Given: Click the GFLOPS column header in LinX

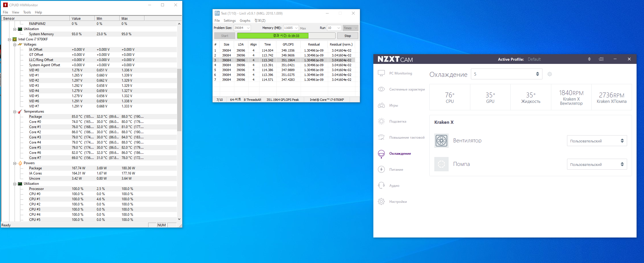Looking at the screenshot, I should coord(288,44).
